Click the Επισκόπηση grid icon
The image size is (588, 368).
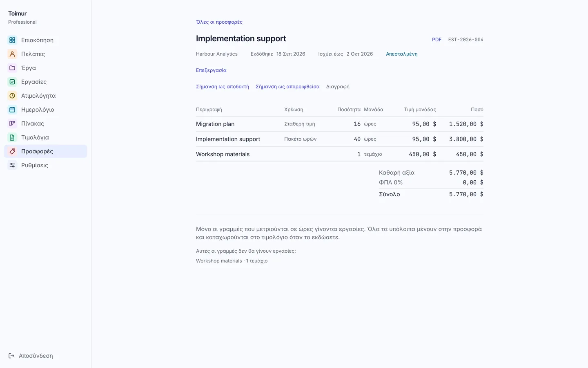tap(12, 40)
